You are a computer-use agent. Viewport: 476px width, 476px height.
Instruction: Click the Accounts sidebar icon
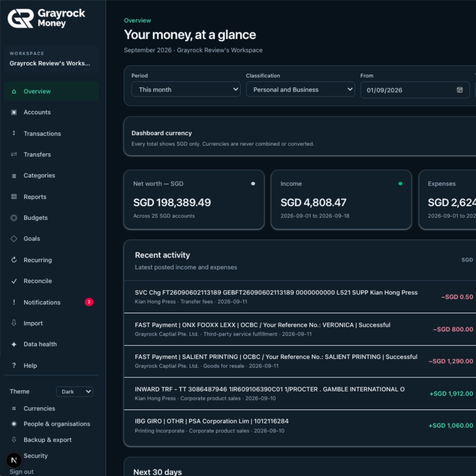coord(13,112)
